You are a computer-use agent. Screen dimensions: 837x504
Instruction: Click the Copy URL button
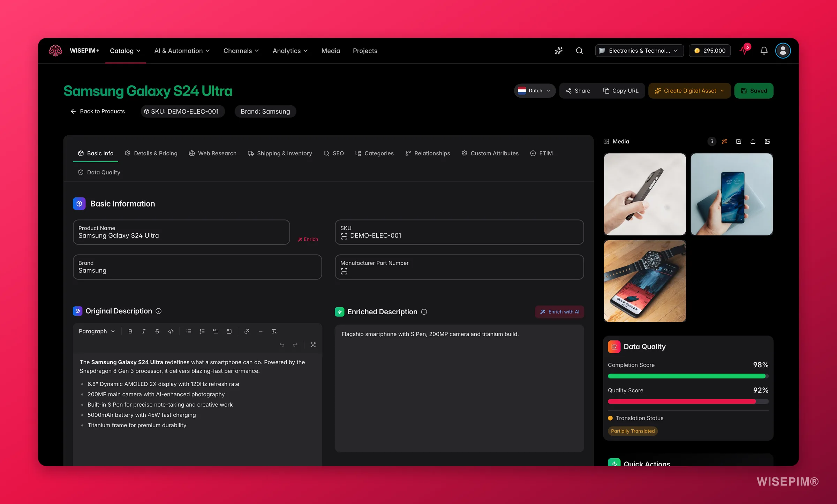tap(621, 91)
